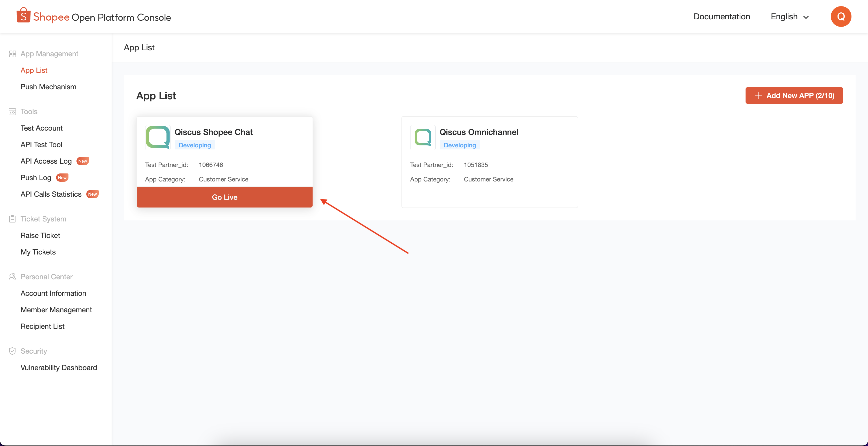Click the Personal Center person icon
The width and height of the screenshot is (868, 446).
12,277
